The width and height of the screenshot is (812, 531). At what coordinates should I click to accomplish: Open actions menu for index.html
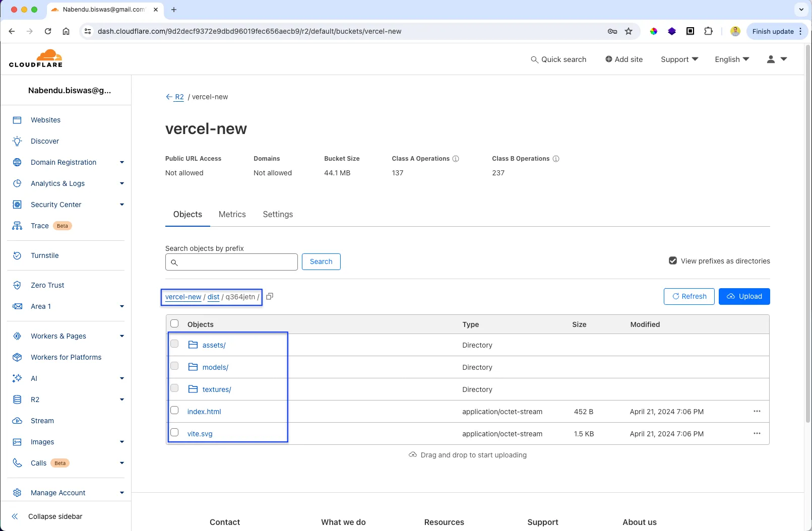(x=757, y=412)
